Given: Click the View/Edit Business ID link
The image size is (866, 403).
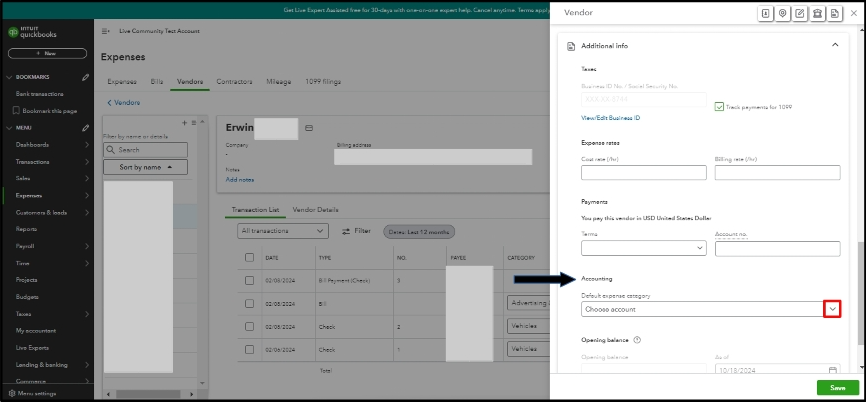Looking at the screenshot, I should (x=610, y=118).
